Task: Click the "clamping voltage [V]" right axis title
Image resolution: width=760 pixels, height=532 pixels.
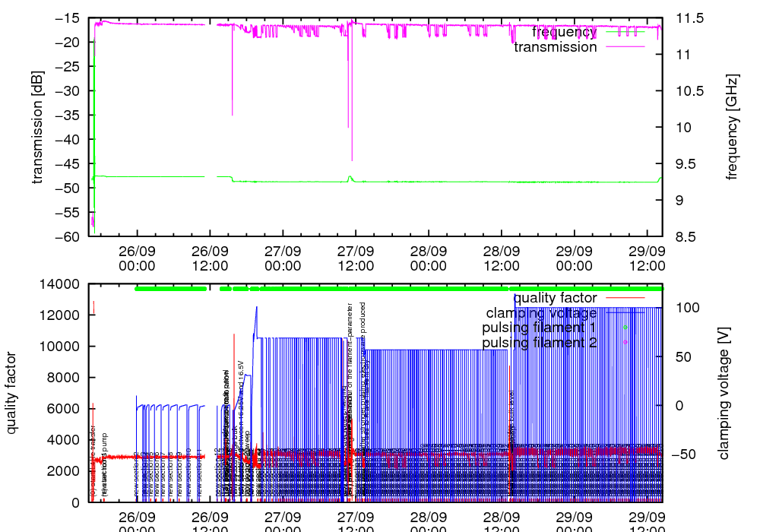Action: (724, 393)
